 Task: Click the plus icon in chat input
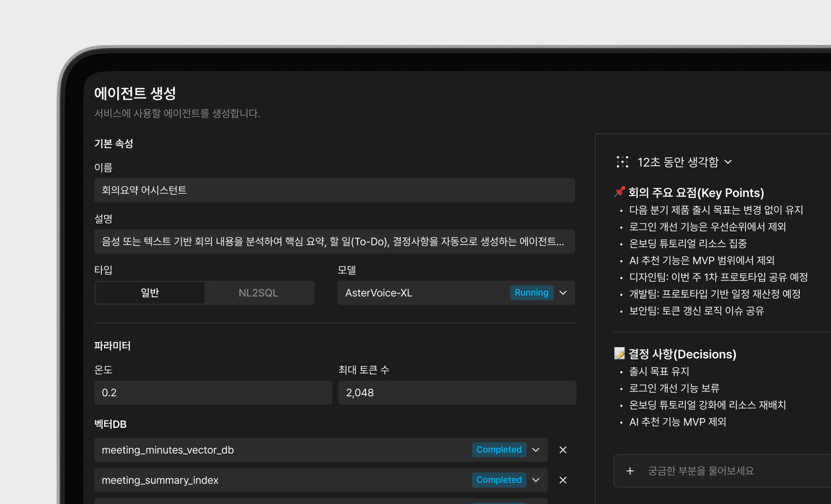(x=630, y=471)
